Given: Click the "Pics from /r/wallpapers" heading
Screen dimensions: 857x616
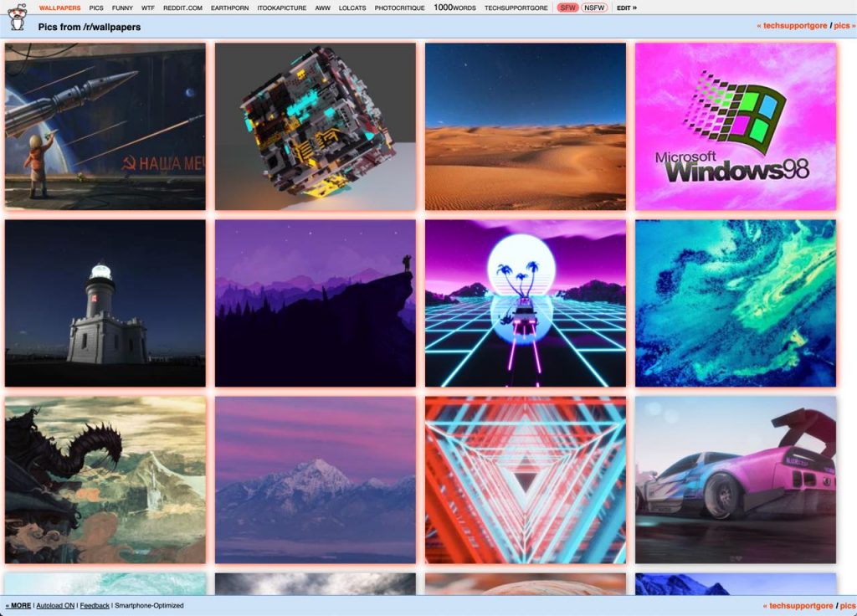Looking at the screenshot, I should click(89, 27).
